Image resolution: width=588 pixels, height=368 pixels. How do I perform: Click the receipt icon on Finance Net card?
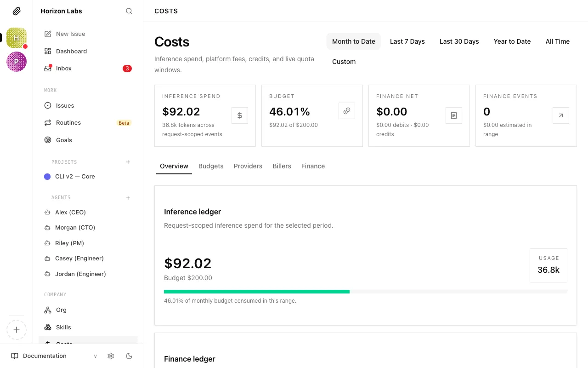click(454, 115)
